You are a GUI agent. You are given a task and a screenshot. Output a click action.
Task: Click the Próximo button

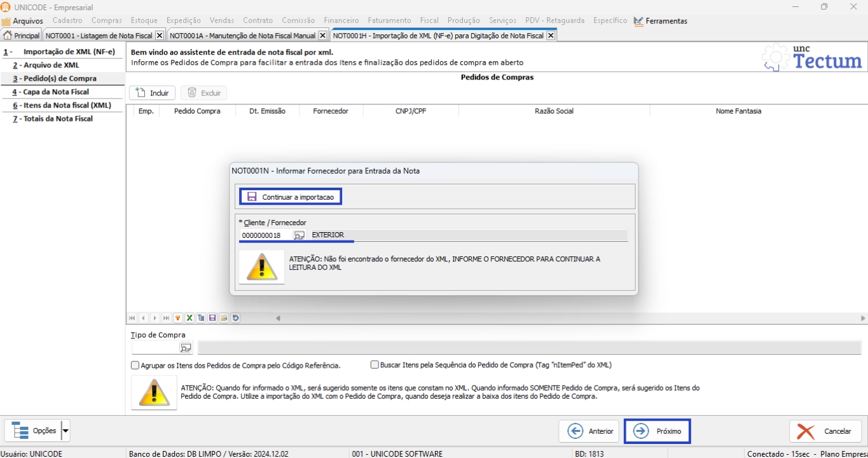click(x=658, y=431)
